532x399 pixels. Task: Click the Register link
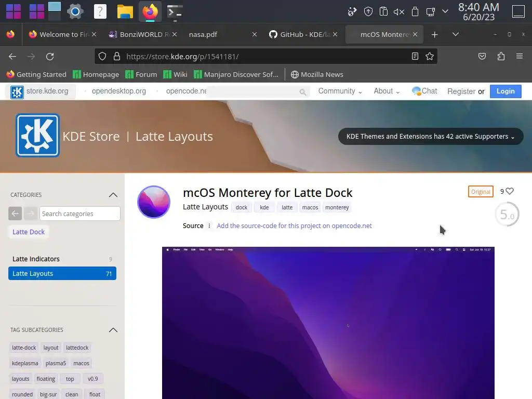pos(461,91)
